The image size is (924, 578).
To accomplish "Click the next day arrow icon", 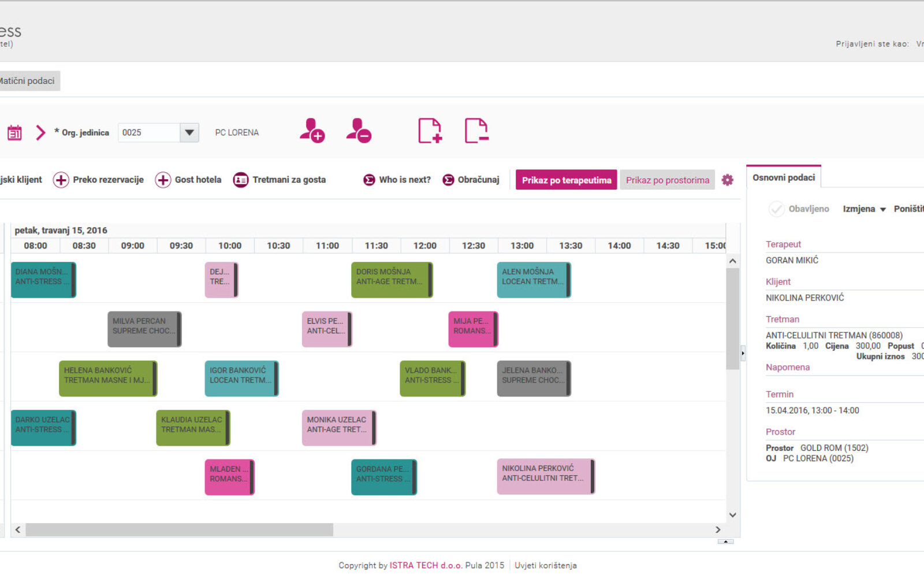I will pyautogui.click(x=40, y=133).
